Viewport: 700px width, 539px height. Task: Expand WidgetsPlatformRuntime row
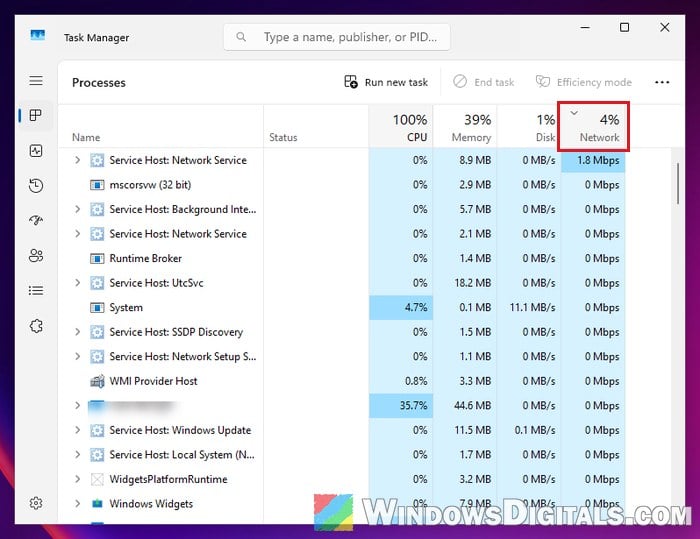coord(78,479)
